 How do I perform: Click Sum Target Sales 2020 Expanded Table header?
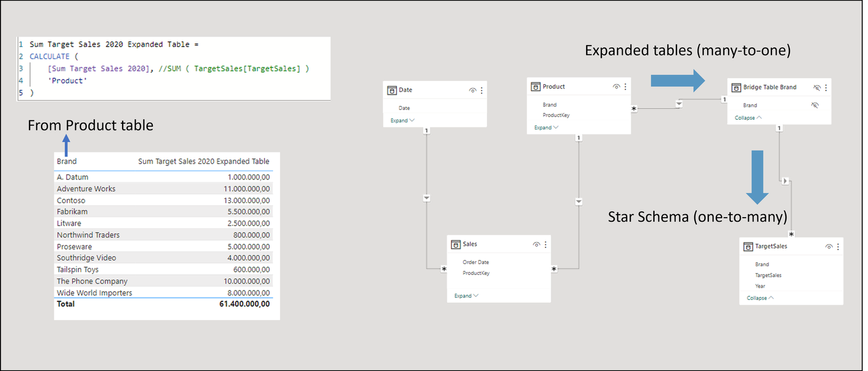[204, 161]
